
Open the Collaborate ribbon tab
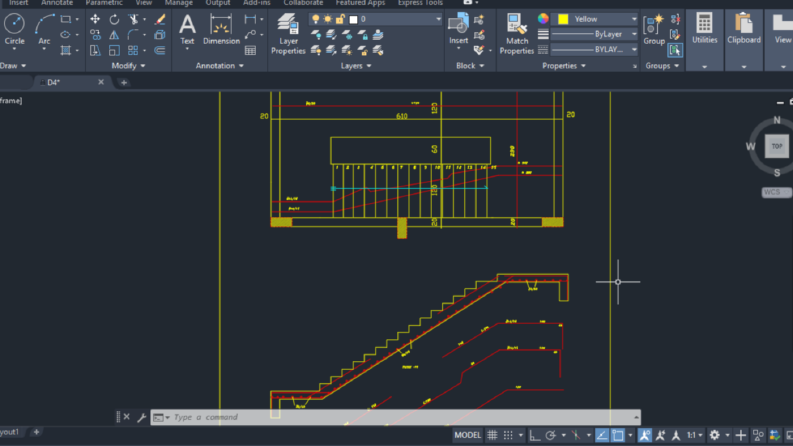(303, 3)
